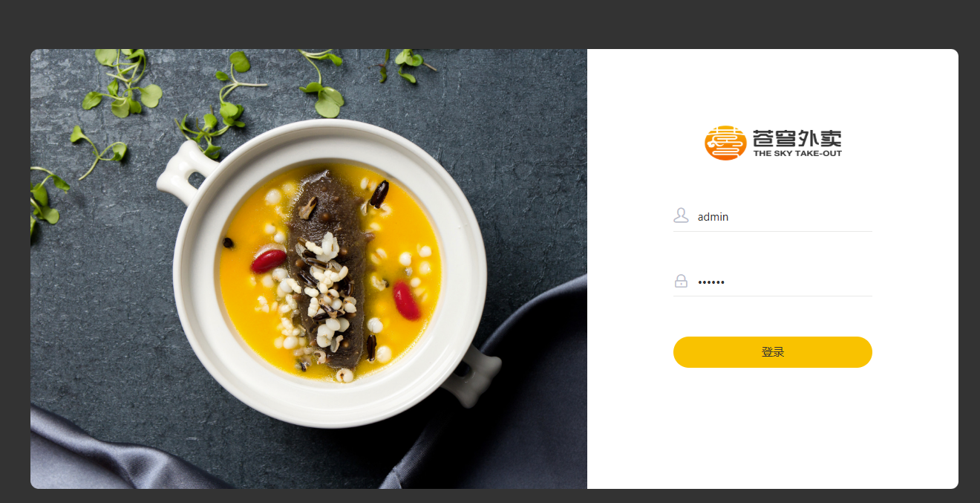
Task: Click the user silhouette icon beside admin
Action: 681,216
